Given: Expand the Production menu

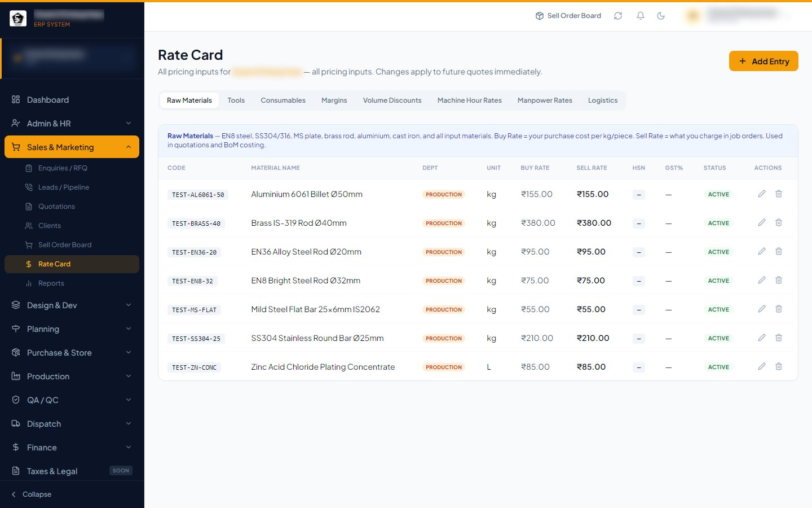Looking at the screenshot, I should 72,376.
